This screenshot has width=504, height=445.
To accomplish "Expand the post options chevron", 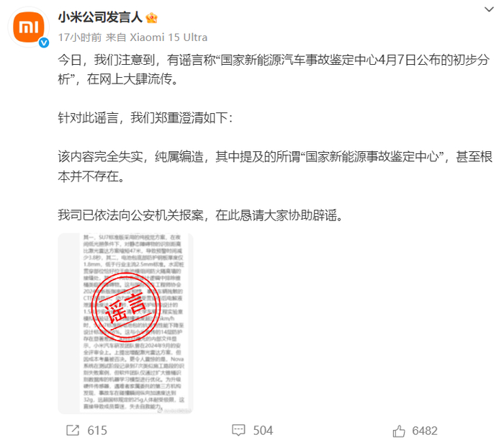I will click(x=489, y=9).
